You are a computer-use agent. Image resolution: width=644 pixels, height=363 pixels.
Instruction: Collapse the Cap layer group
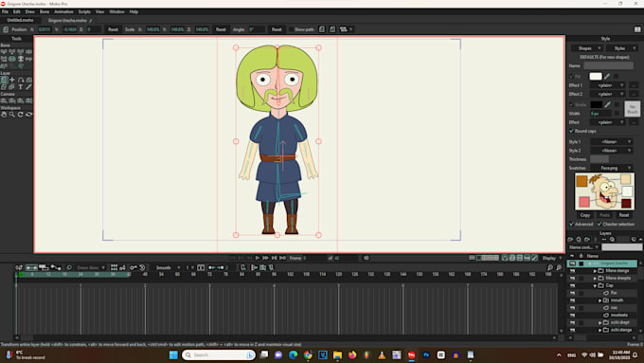(595, 285)
